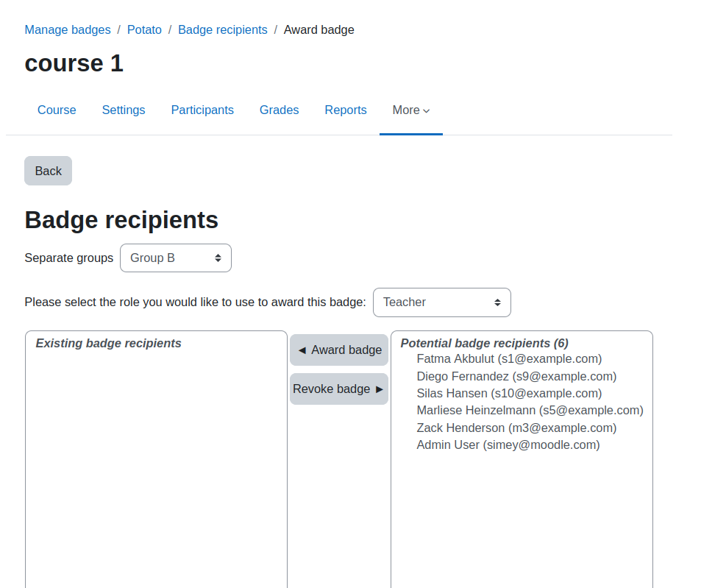The image size is (701, 588).
Task: Switch to the Participants tab
Action: (x=202, y=110)
